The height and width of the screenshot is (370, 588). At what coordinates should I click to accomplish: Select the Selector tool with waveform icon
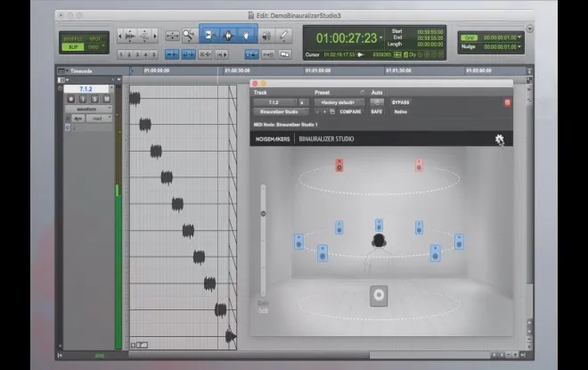click(228, 36)
